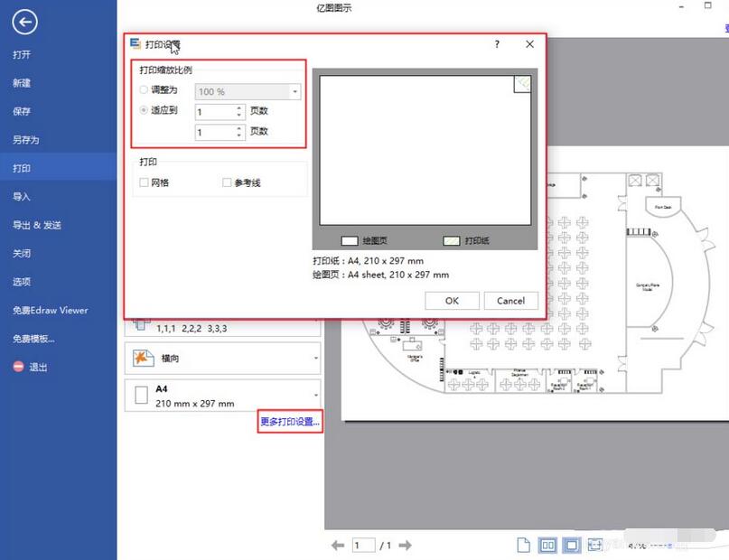Screen dimensions: 729x560
Task: Enable the 网格 checkbox
Action: tap(145, 182)
